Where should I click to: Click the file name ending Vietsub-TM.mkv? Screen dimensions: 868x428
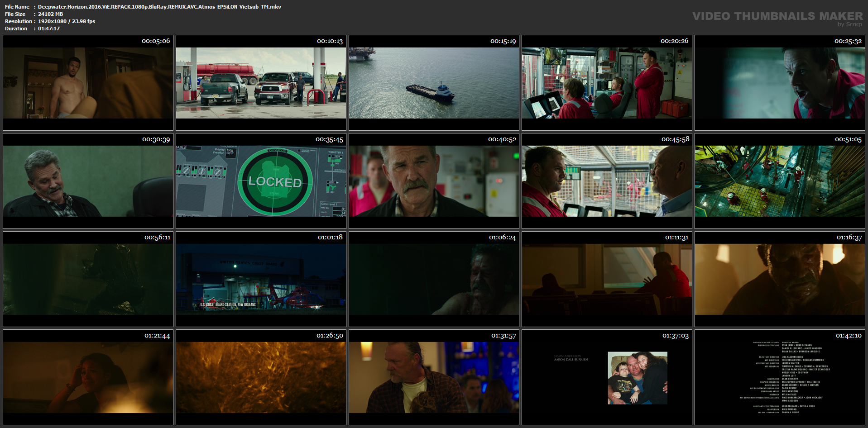159,7
